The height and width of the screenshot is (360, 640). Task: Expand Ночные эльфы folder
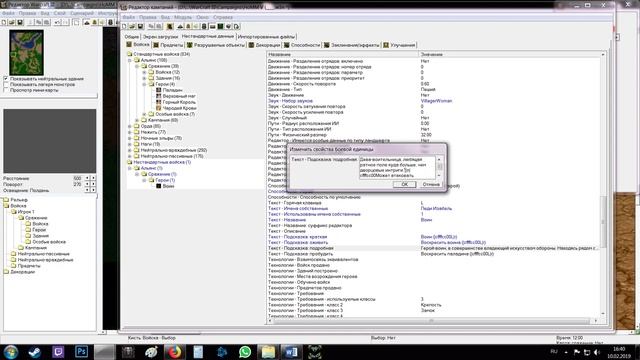[x=130, y=138]
